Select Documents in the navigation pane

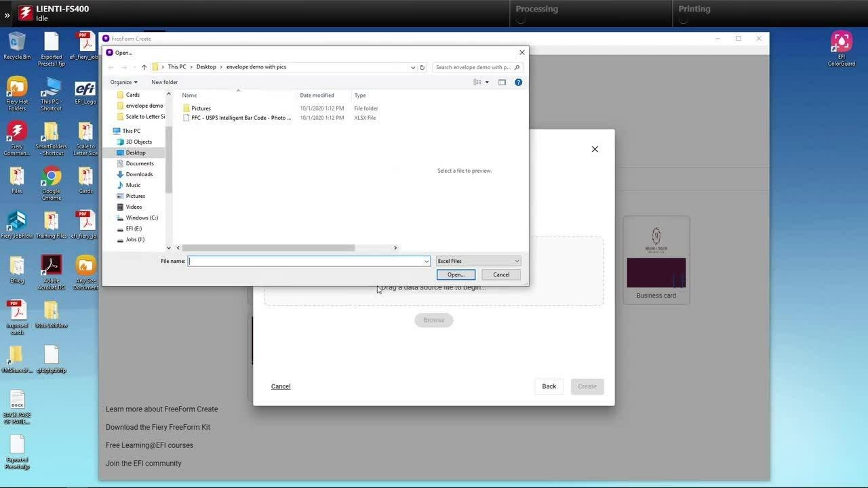pyautogui.click(x=139, y=163)
